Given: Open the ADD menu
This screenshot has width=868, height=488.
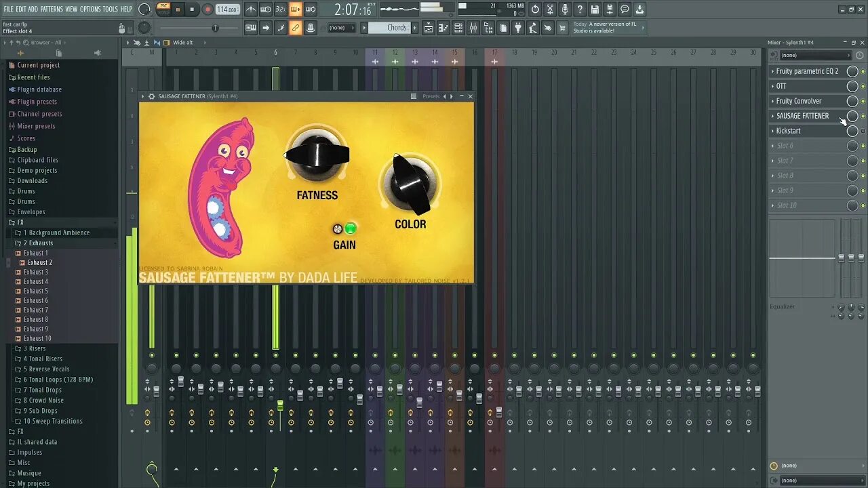Looking at the screenshot, I should [33, 9].
